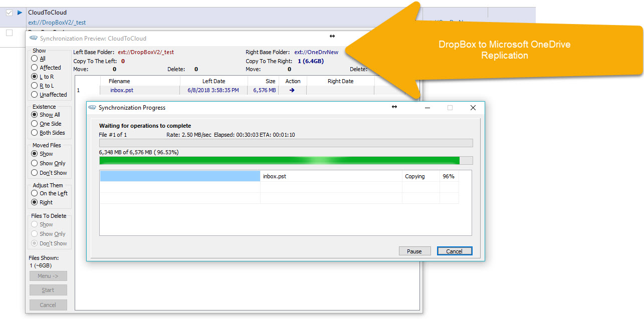644x319 pixels.
Task: Click the Action column header
Action: (x=293, y=81)
